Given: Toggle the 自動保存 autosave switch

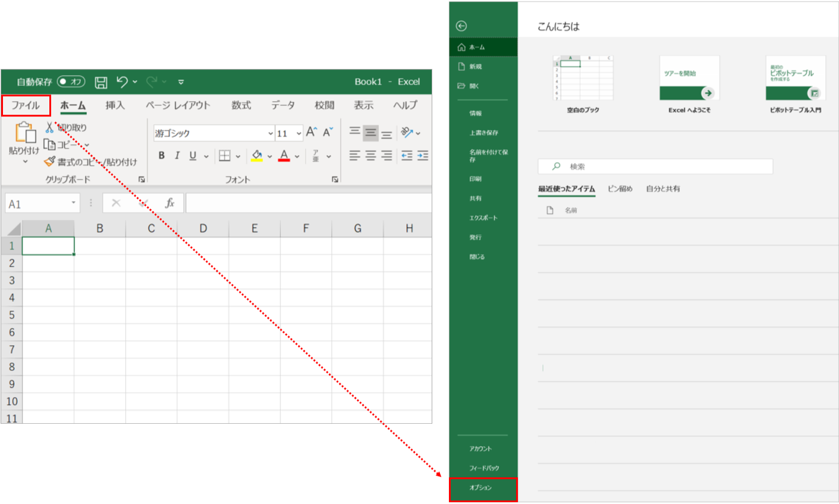Looking at the screenshot, I should click(x=71, y=81).
